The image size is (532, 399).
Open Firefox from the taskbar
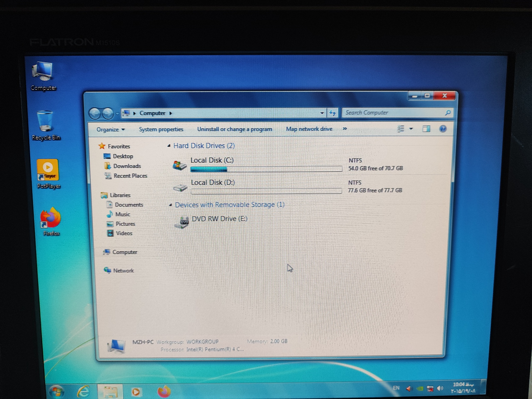(x=164, y=391)
